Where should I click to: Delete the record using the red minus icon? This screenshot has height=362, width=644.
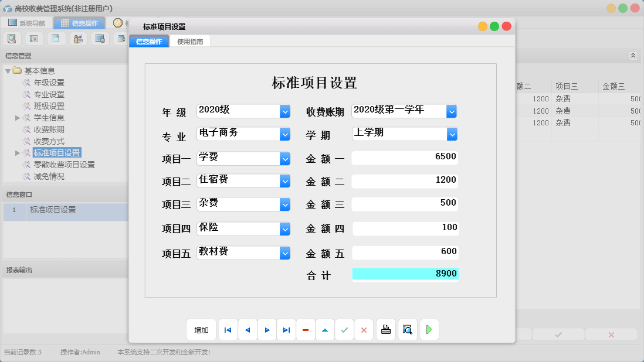[x=305, y=329]
